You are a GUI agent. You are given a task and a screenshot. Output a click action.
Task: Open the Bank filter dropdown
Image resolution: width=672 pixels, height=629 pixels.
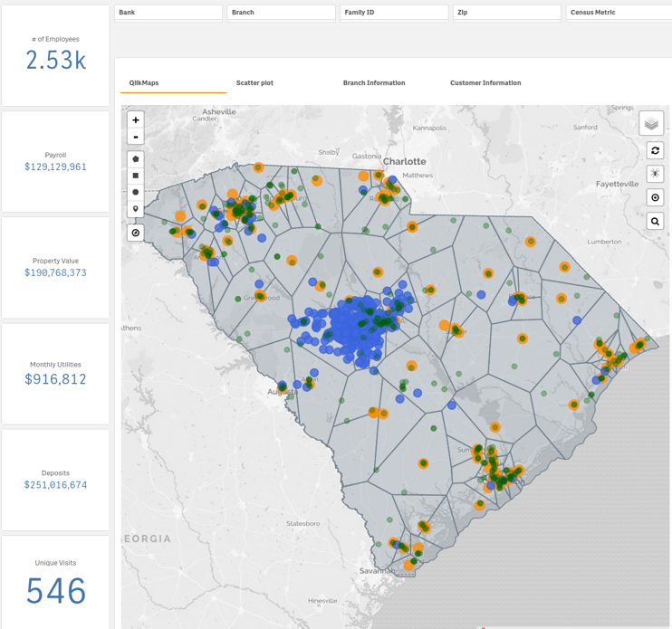pos(168,13)
